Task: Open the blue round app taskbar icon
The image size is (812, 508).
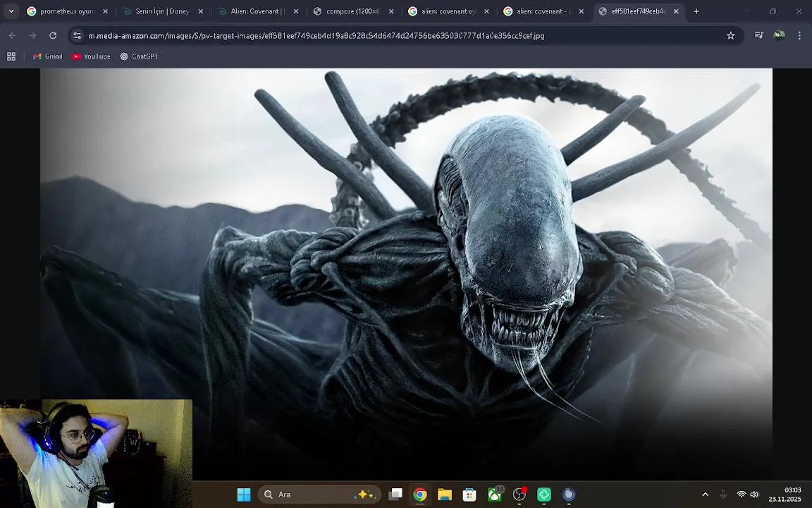Action: pos(569,495)
